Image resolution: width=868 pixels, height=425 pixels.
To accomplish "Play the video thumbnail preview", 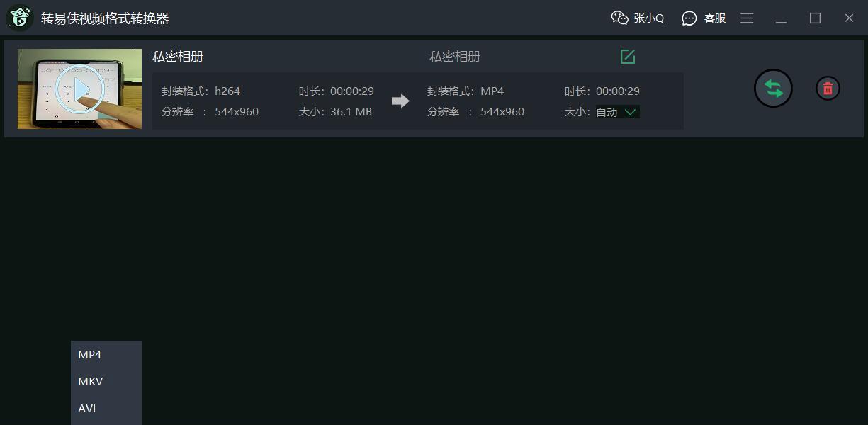I will (79, 89).
